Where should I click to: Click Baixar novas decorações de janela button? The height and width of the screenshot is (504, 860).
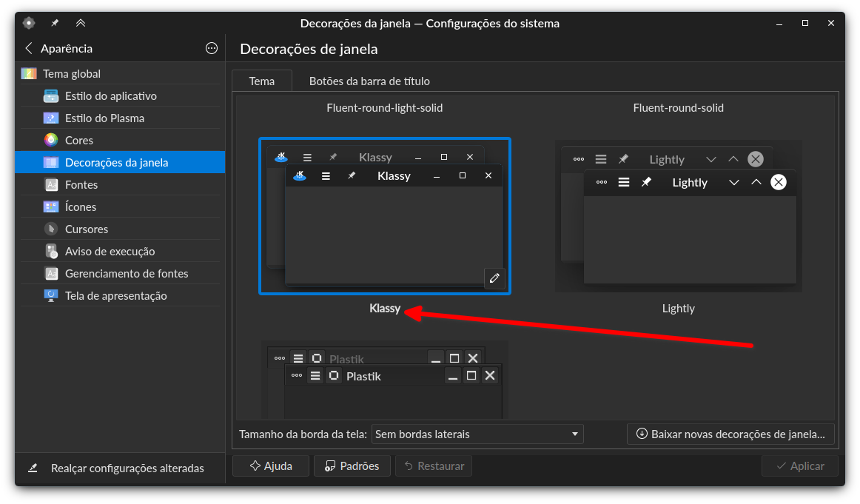coord(730,434)
